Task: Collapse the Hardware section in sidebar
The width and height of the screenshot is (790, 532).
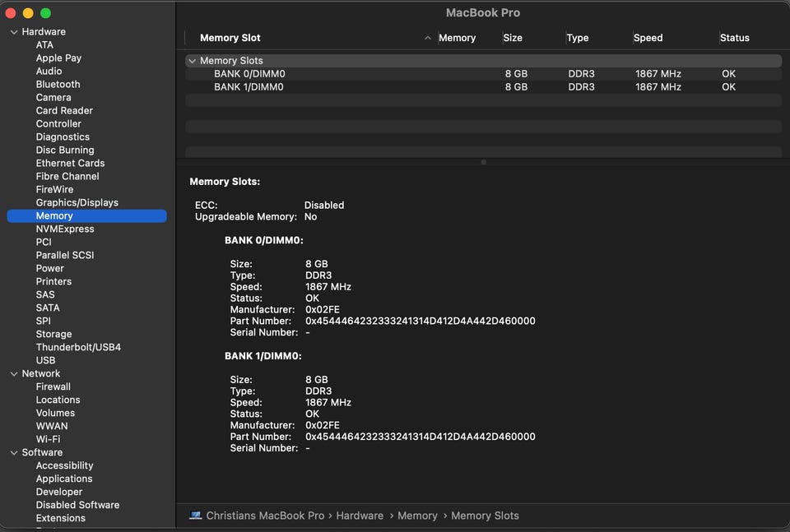Action: 13,32
